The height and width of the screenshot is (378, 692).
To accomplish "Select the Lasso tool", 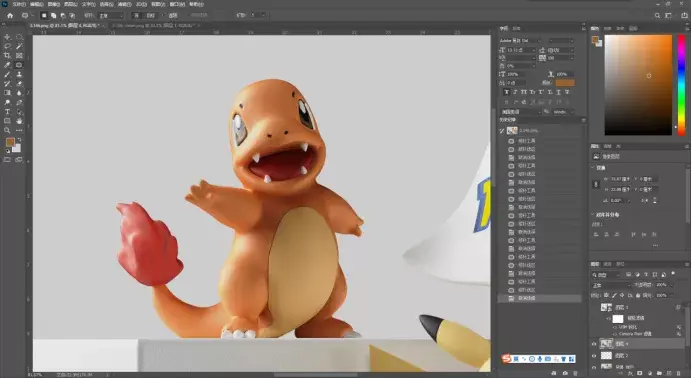I will (7, 46).
